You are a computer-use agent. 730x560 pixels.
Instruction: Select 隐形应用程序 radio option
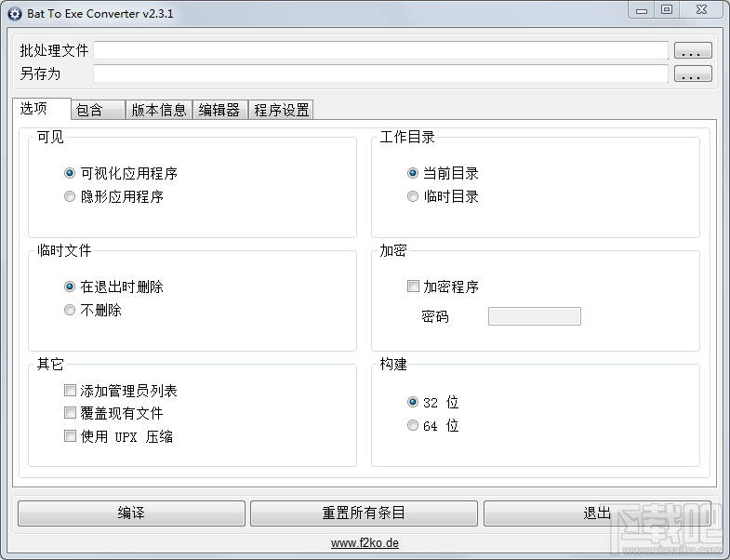point(113,196)
